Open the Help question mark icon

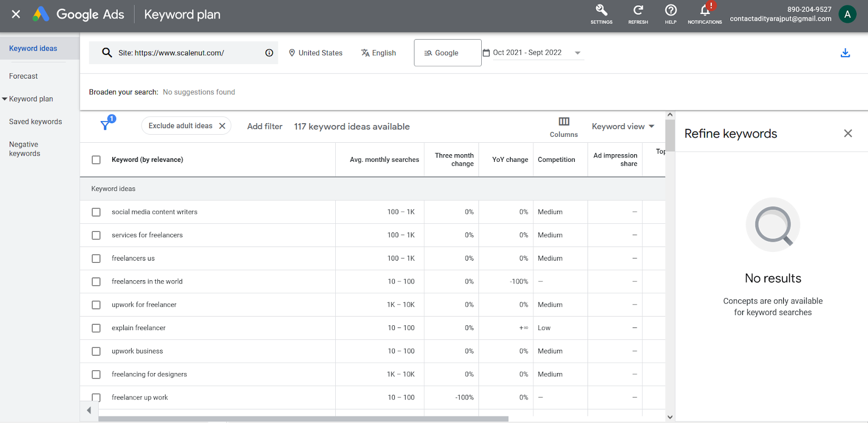point(671,10)
